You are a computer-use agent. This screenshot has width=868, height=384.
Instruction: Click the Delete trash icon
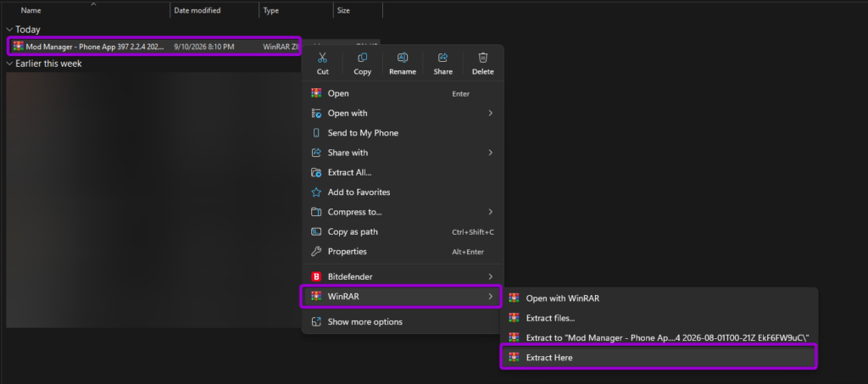(x=482, y=58)
